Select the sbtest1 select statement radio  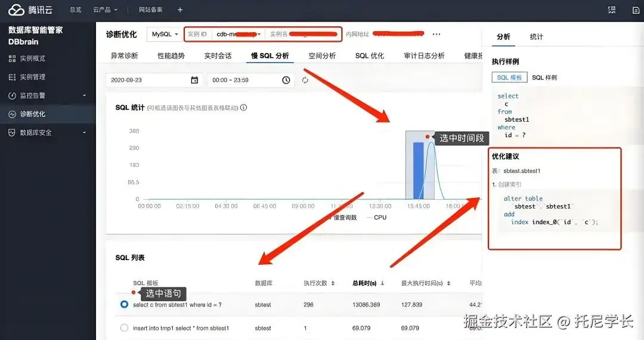[124, 304]
